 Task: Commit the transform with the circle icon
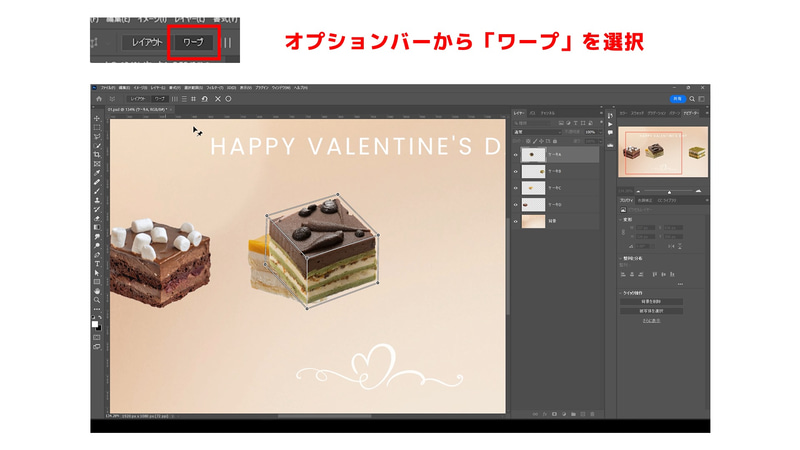tap(229, 99)
